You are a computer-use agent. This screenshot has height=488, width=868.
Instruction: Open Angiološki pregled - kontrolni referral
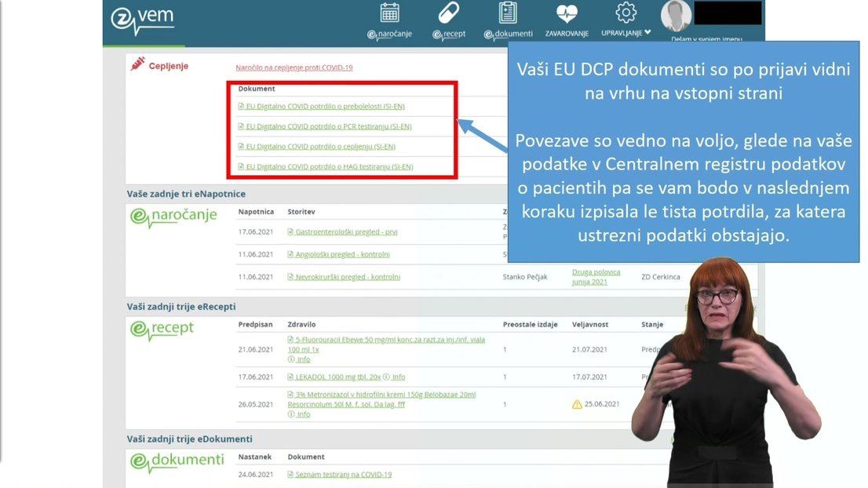(342, 254)
